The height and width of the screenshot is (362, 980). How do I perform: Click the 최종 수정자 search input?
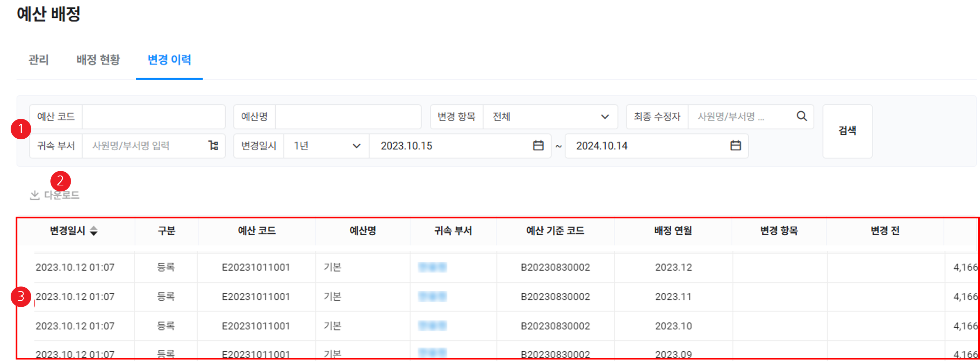740,117
